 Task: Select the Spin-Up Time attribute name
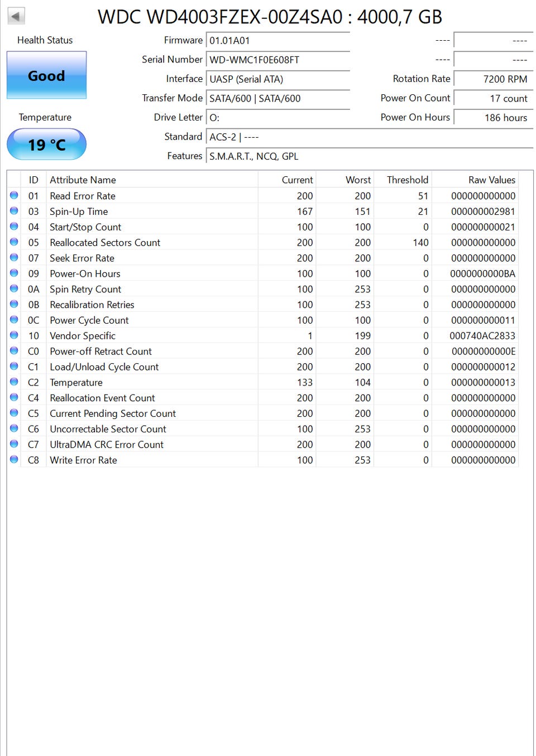tap(79, 211)
